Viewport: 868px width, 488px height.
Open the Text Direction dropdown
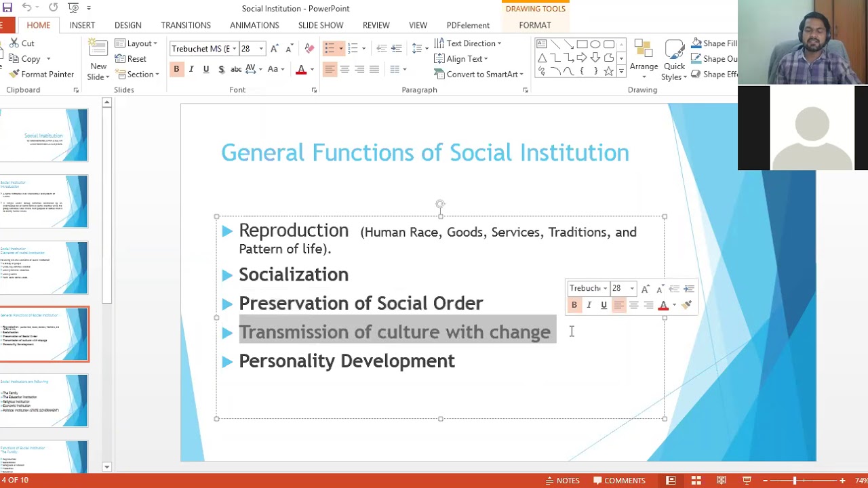click(x=467, y=43)
